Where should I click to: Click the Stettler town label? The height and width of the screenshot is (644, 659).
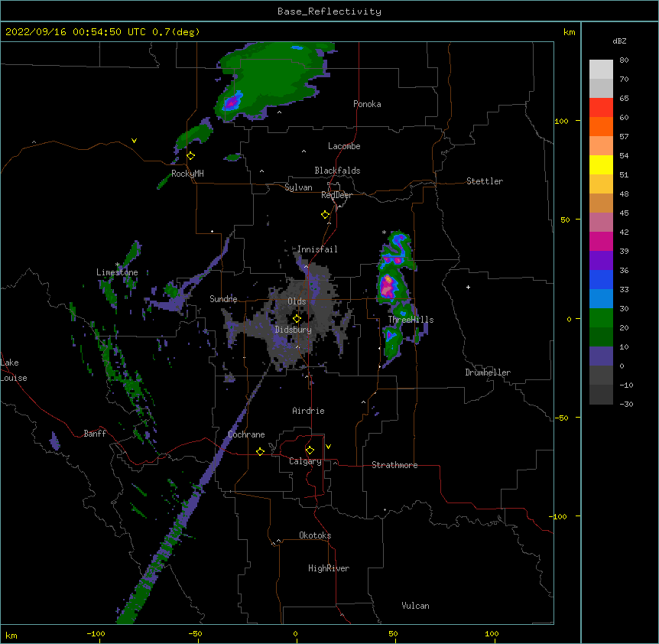click(x=485, y=181)
